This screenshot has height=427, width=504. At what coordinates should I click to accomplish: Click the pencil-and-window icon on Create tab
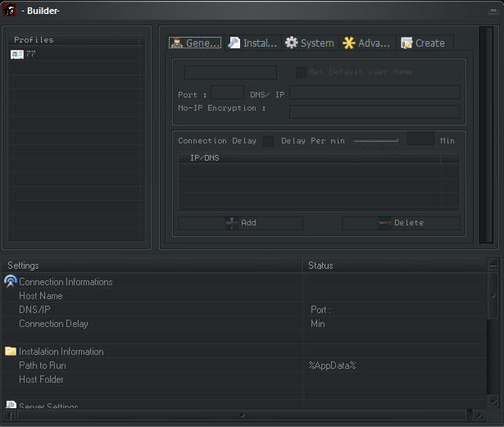406,43
